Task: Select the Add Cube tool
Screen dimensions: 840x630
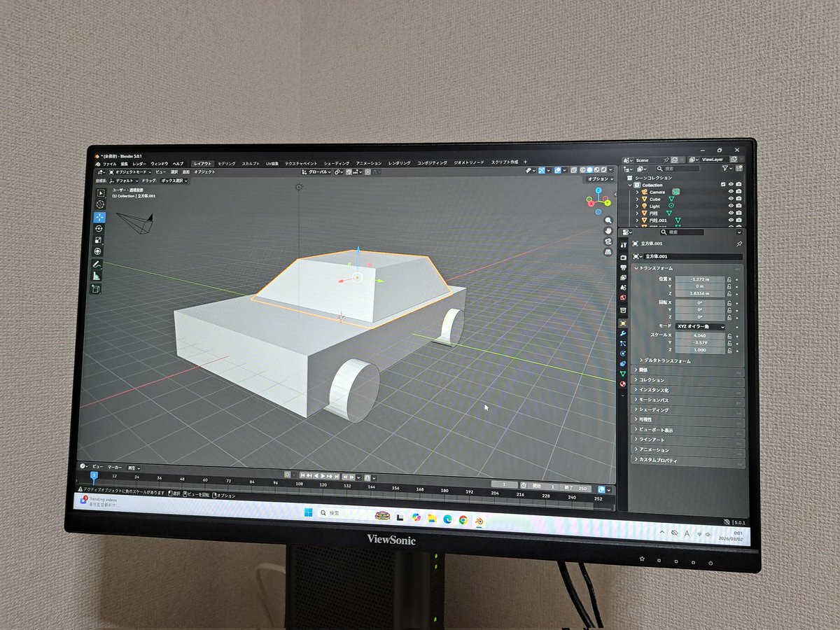Action: click(97, 289)
